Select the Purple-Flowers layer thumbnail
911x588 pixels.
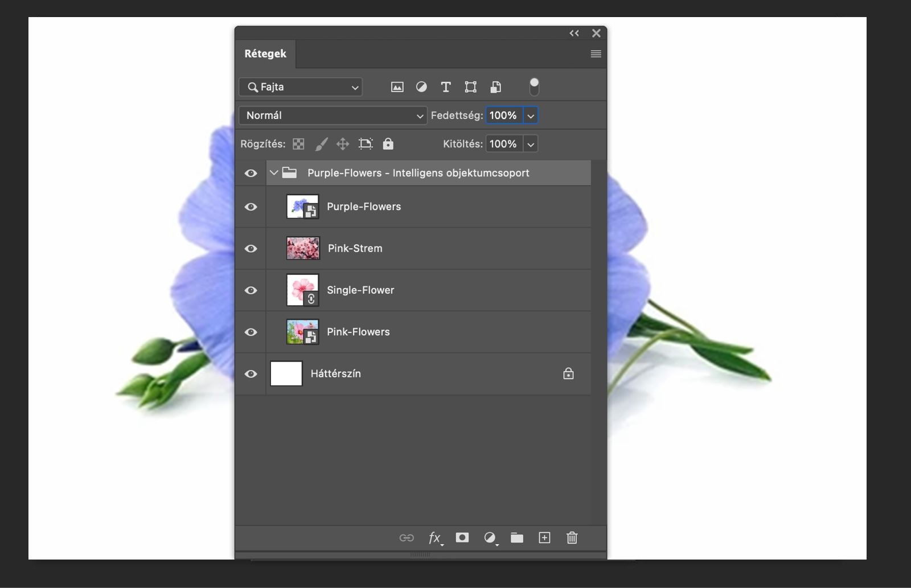[x=303, y=207]
